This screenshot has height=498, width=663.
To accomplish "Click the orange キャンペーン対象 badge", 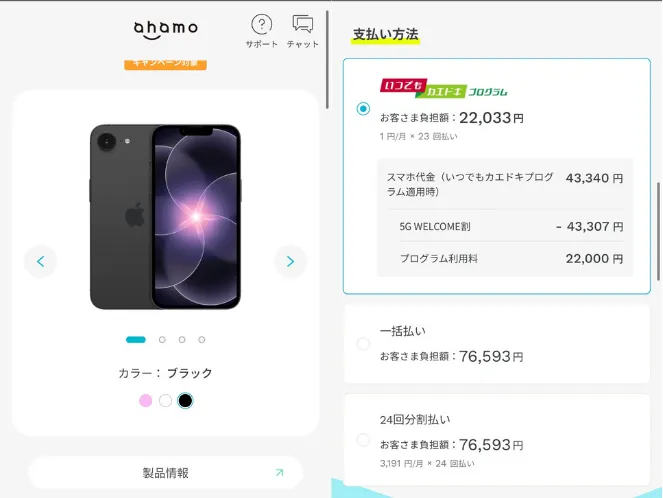I will pyautogui.click(x=165, y=64).
